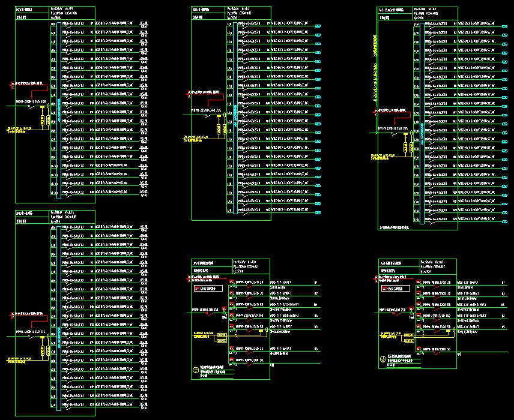Image resolution: width=514 pixels, height=420 pixels.
Task: Click title cell of top-right panel header
Action: pos(395,10)
